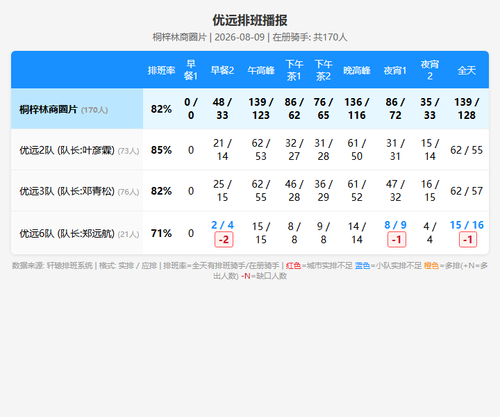Image resolution: width=500 pixels, height=417 pixels.
Task: Click 优远3队's 61 / 52 晚高峰 cell
Action: [357, 191]
